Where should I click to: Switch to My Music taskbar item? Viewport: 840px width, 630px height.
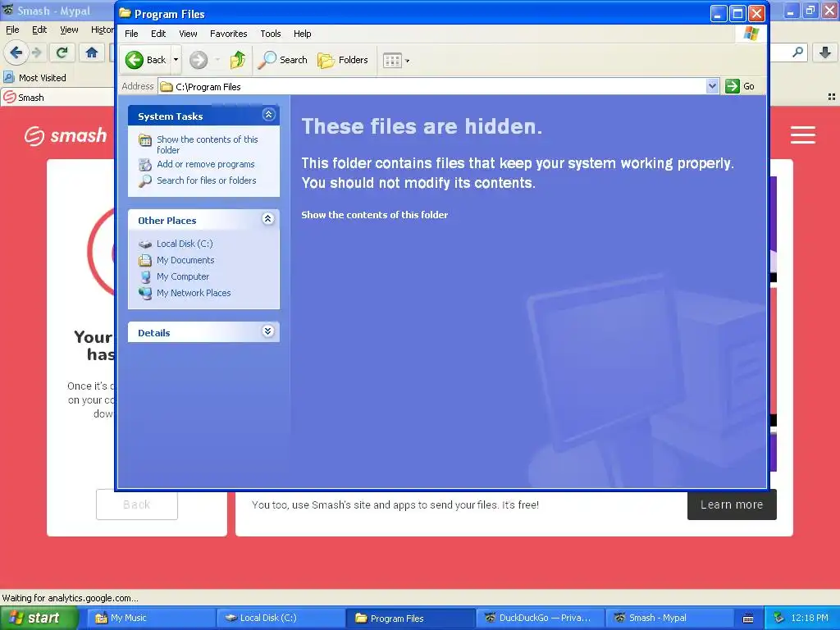click(x=151, y=619)
